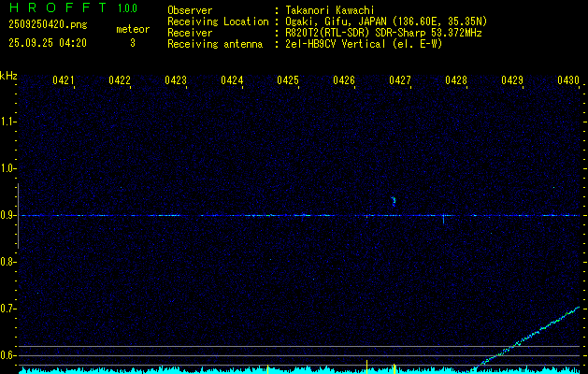Click the 0426 time marker
Screen dimensions: 588x374
344,80
